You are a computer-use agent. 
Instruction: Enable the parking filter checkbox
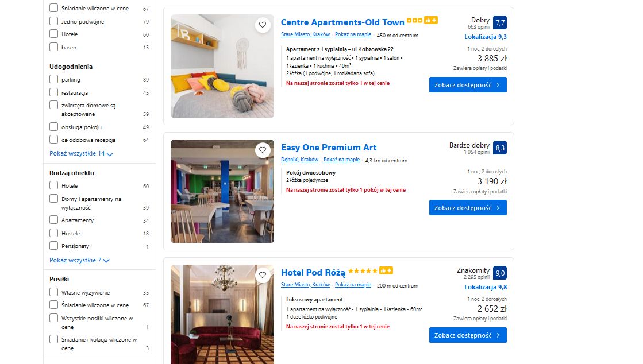pos(54,79)
